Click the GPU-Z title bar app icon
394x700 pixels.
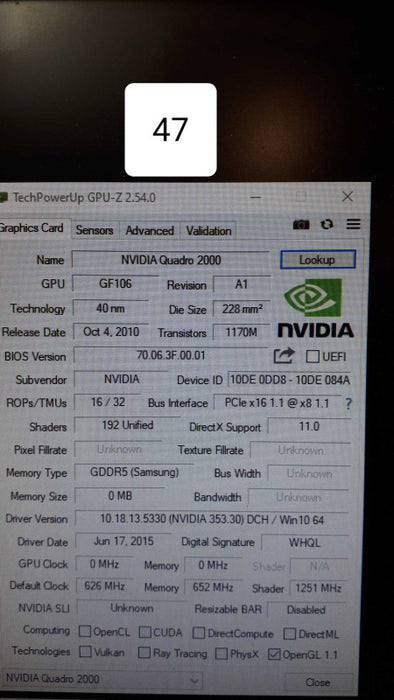3,197
